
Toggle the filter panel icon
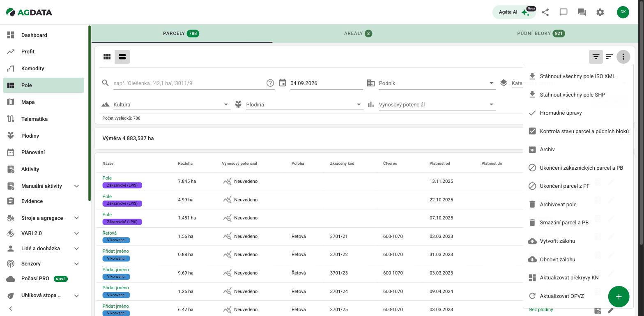(x=596, y=57)
